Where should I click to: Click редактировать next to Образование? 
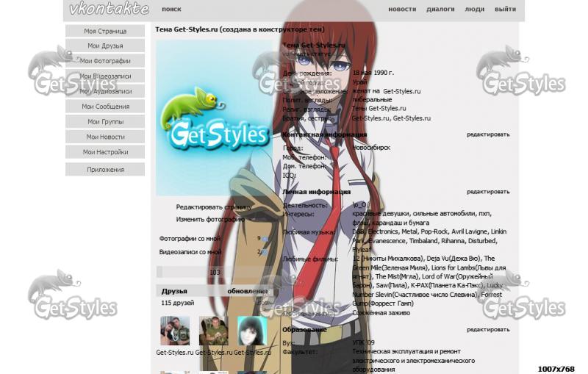[x=488, y=329]
